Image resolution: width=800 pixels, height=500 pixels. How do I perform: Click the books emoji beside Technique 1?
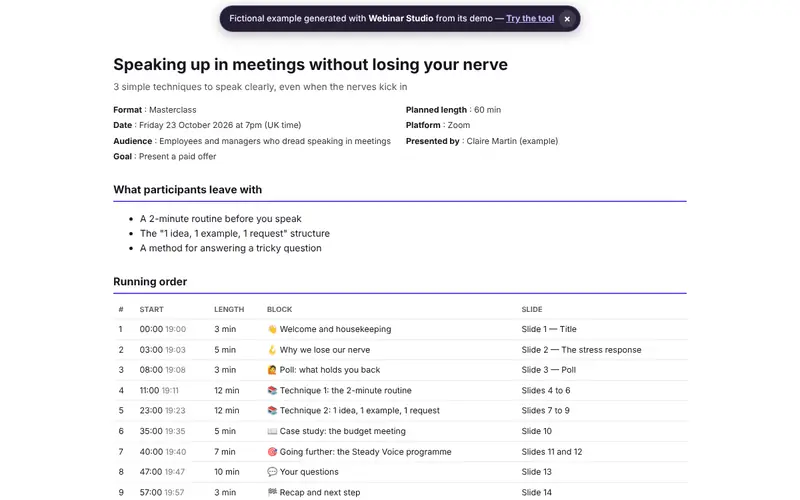coord(272,390)
